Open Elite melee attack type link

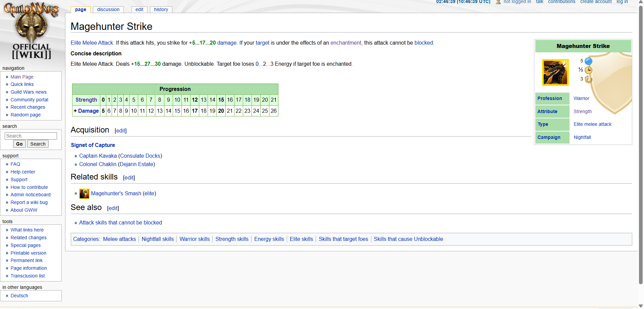(592, 124)
